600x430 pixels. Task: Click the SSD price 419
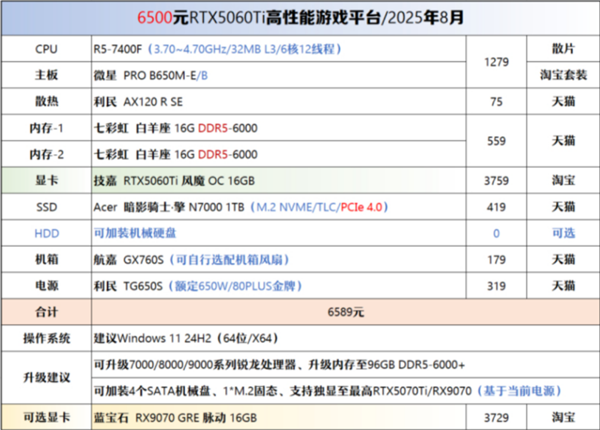[x=496, y=207]
